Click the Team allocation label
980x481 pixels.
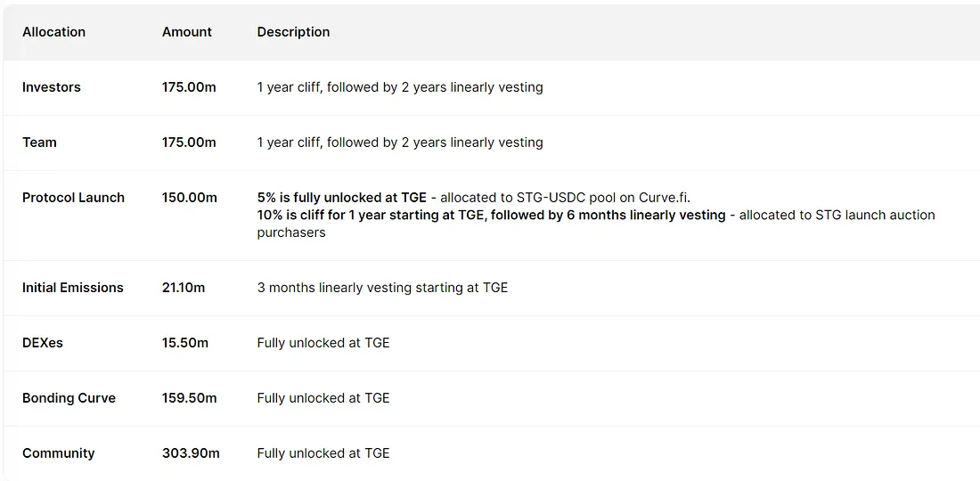click(x=39, y=143)
